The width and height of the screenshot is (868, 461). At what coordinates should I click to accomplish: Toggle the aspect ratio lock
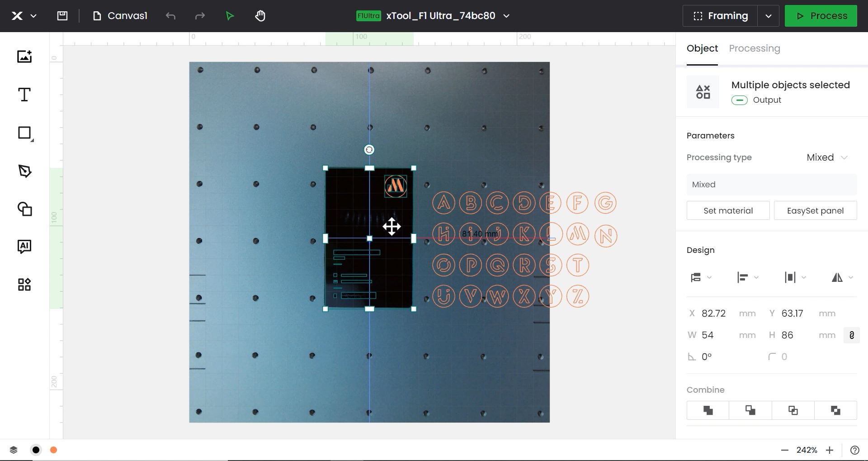click(852, 335)
